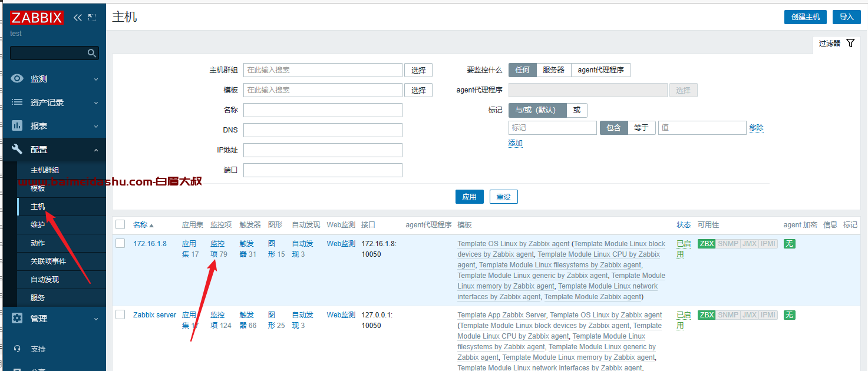Screen dimensions: 868x371
Task: Open 触发器 66 for Zabbix server
Action: pyautogui.click(x=248, y=320)
